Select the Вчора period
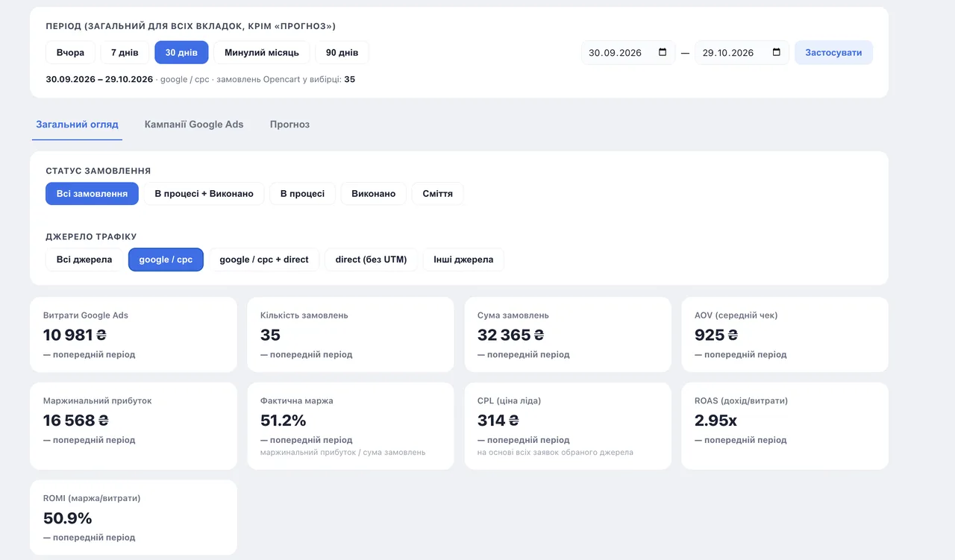Screen dimensions: 955x560 [x=70, y=53]
